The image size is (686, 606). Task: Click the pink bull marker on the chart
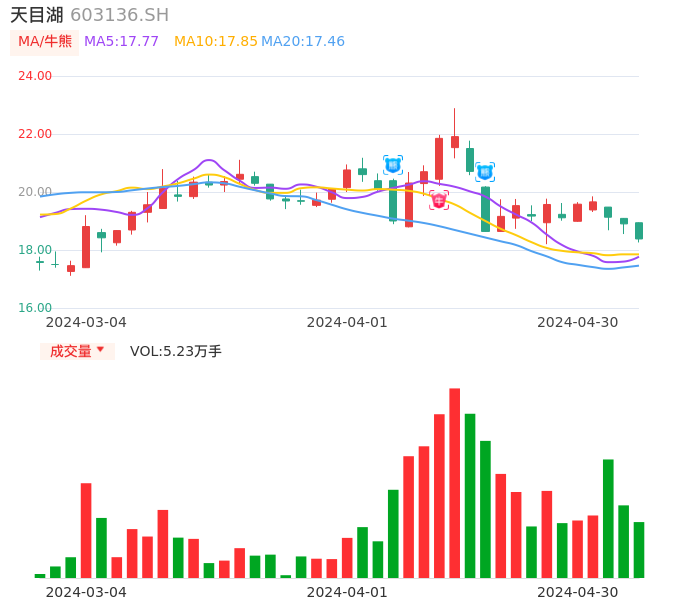pos(439,200)
